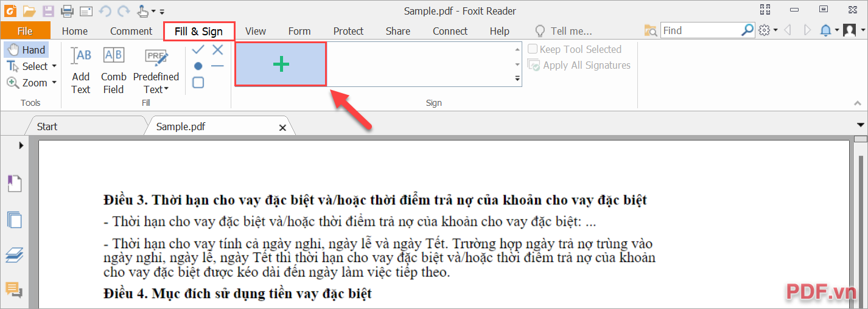Click the touch mode hand icon
This screenshot has height=309, width=868.
coord(142,10)
